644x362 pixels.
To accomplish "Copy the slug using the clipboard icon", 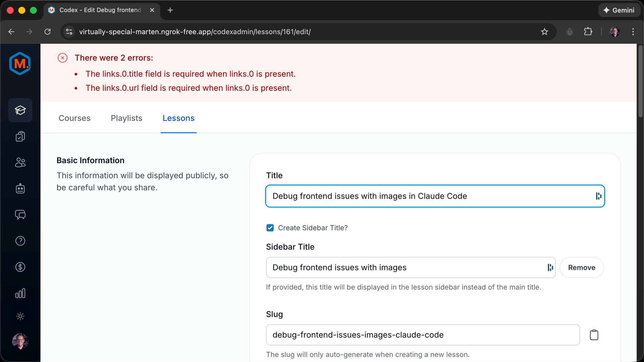I will pyautogui.click(x=594, y=335).
